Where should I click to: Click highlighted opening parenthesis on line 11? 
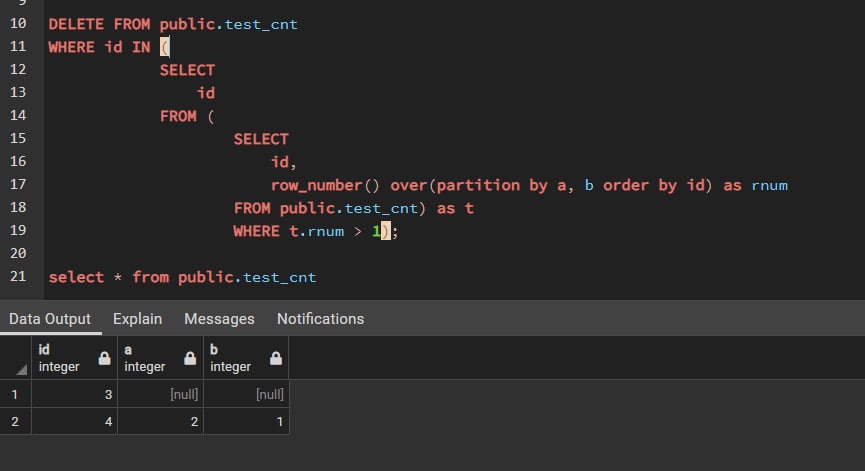pos(164,47)
